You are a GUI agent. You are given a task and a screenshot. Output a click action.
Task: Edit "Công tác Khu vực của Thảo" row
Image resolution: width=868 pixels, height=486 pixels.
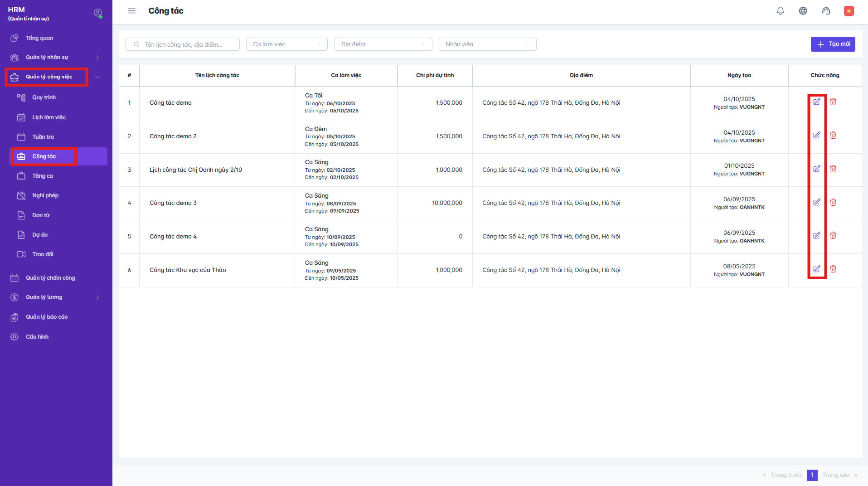point(816,269)
